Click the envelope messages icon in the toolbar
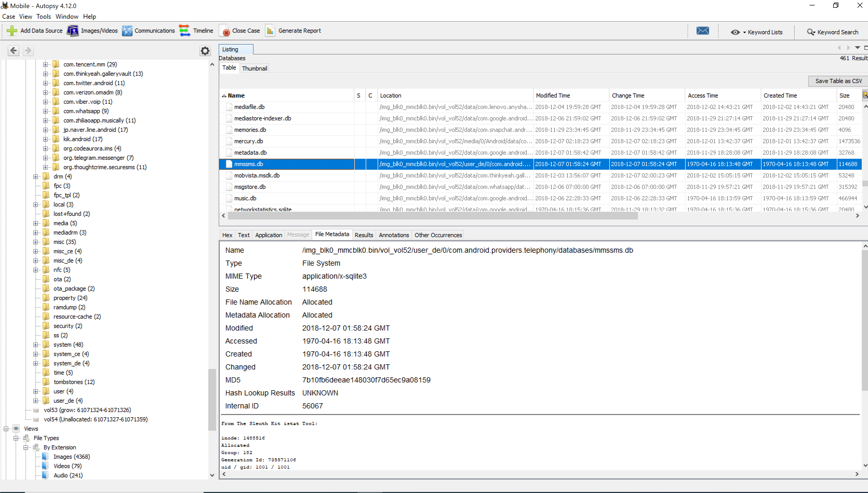 pyautogui.click(x=703, y=31)
